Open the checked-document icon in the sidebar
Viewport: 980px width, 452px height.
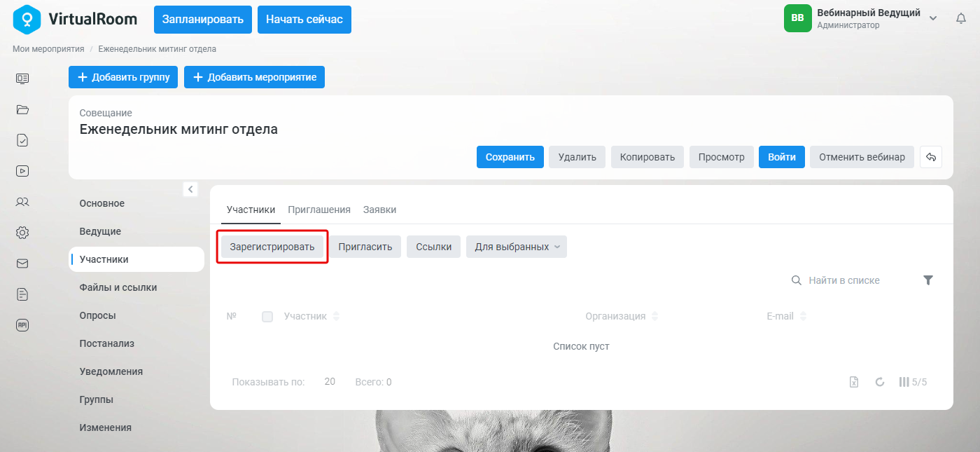(22, 140)
